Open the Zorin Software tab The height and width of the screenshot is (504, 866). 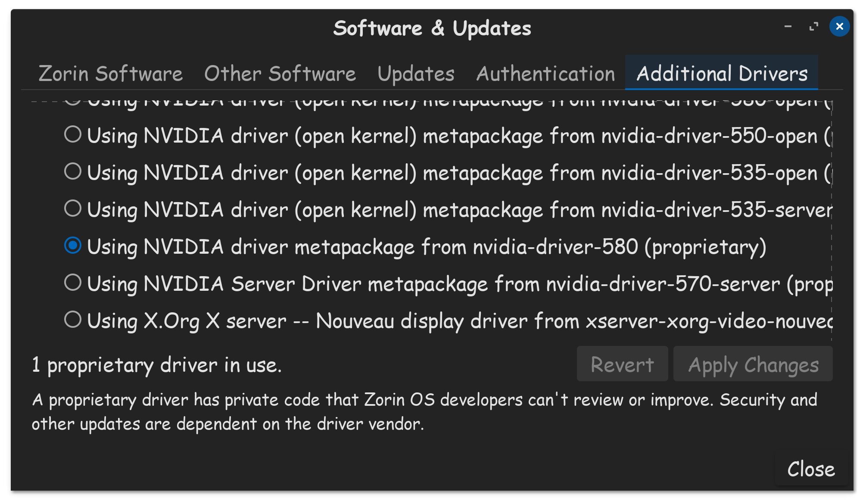[111, 74]
